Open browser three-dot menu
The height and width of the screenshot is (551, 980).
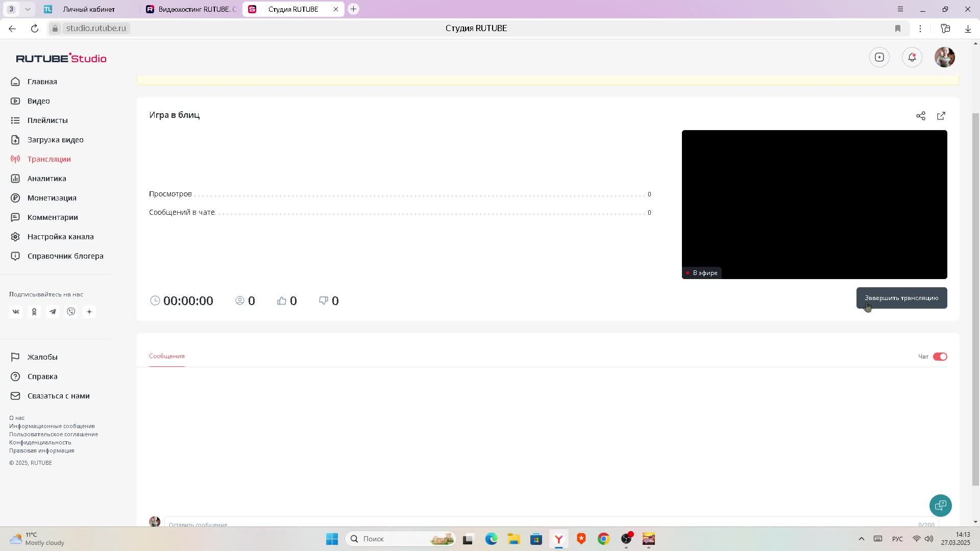(920, 29)
